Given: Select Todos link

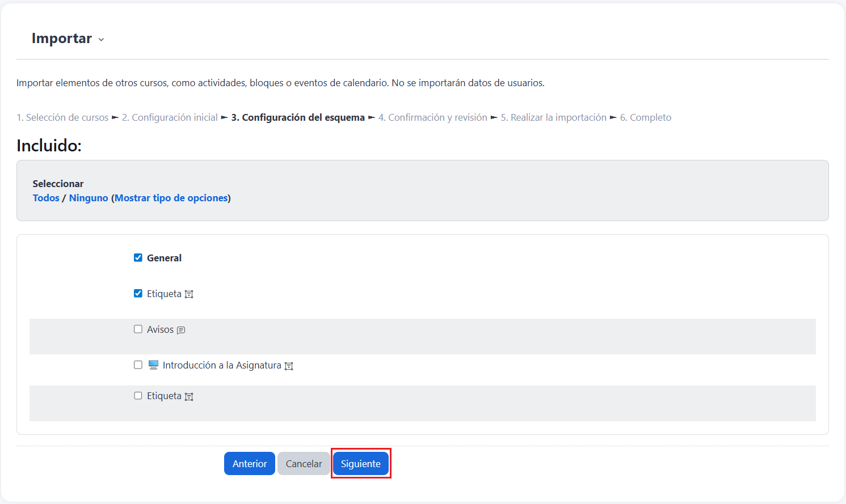Looking at the screenshot, I should point(46,198).
